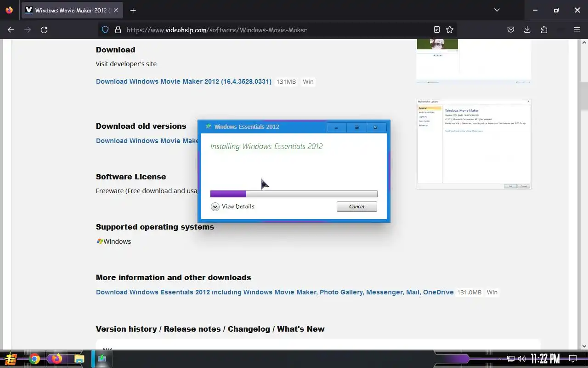The width and height of the screenshot is (588, 368).
Task: Toggle reader view icon in address bar
Action: coord(437,29)
